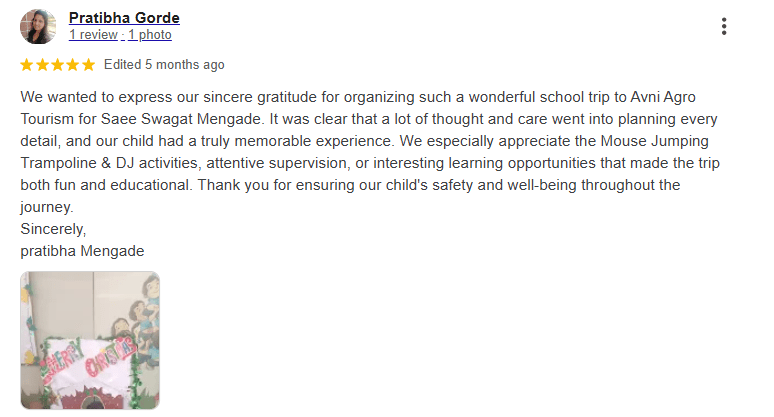Click the "pratibha Mengade" signature line
The image size is (774, 417).
coord(82,251)
